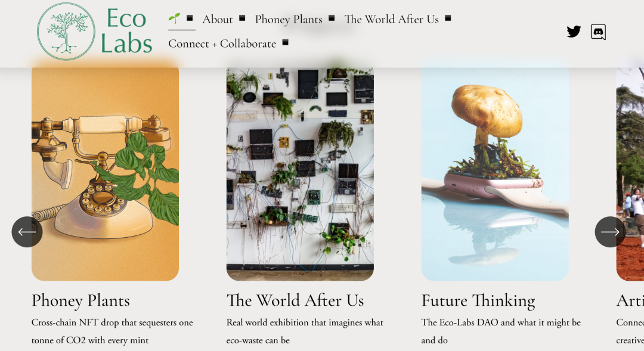Expand square marker after The World After Us
Screen dimensions: 644x351
[448, 18]
